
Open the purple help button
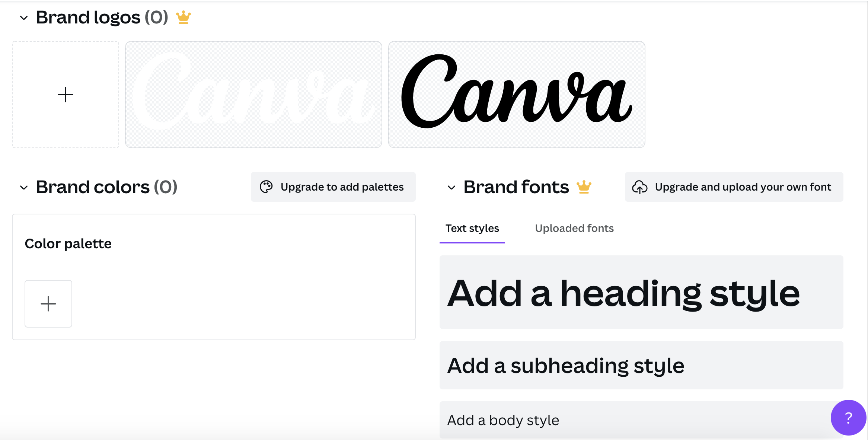click(848, 418)
